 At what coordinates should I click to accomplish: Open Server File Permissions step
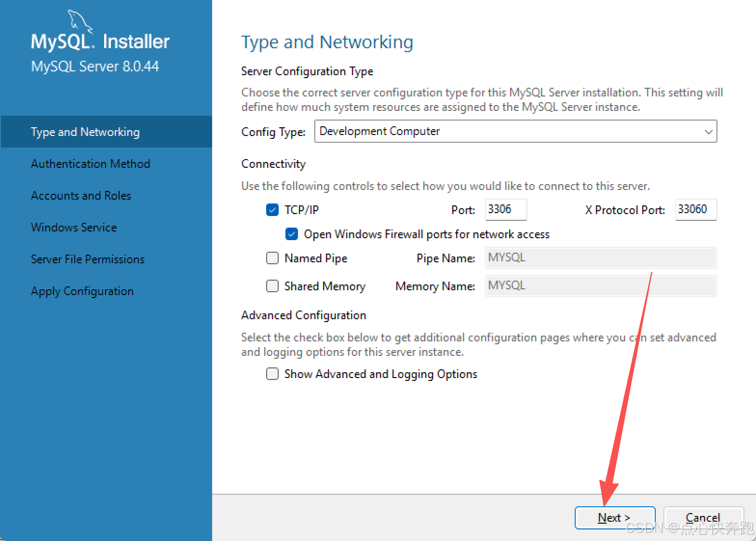click(88, 259)
